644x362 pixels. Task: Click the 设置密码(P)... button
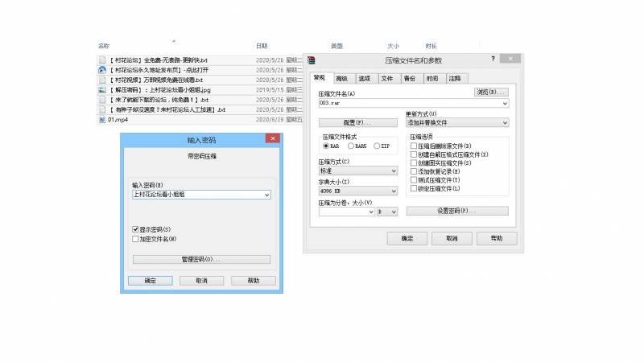coord(457,211)
